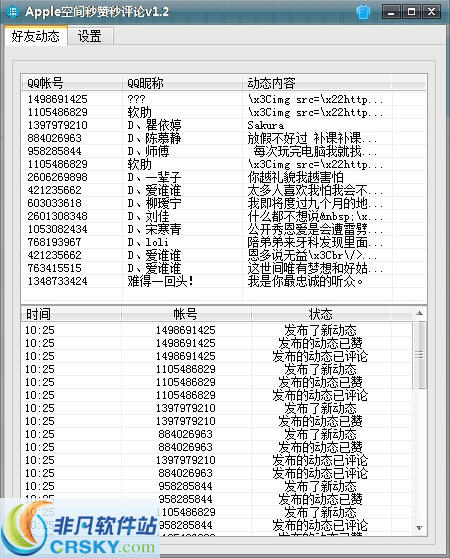450x558 pixels.
Task: Click post starting 放假不好过 补课补课
Action: pos(312,138)
